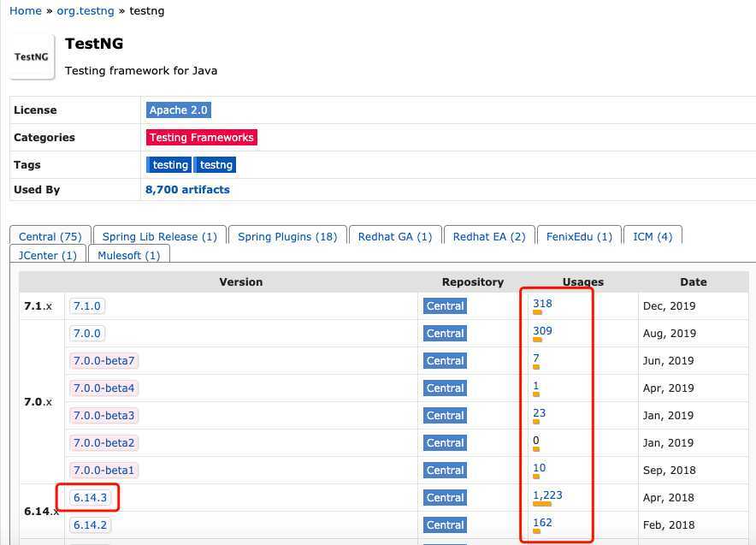Open the 309 usages link

542,331
